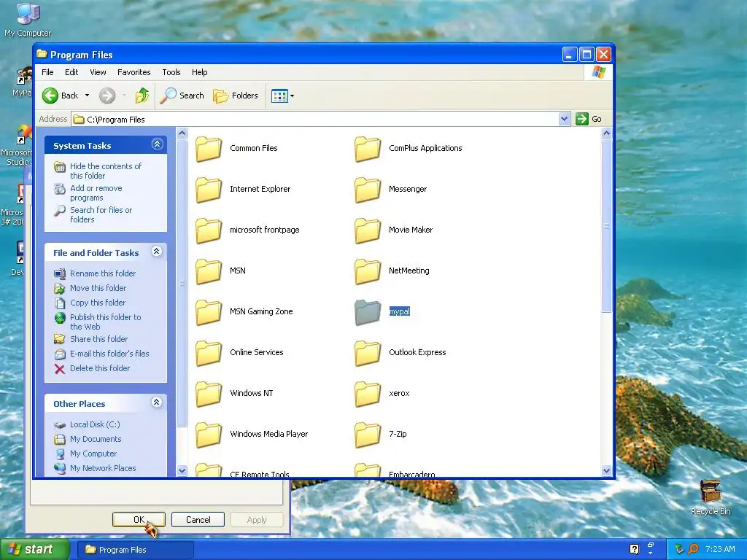Click Cancel in the dialog behind
Image resolution: width=747 pixels, height=560 pixels.
coord(198,519)
